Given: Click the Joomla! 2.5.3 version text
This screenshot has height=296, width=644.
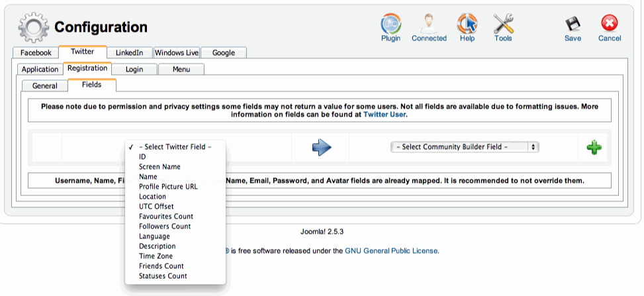Looking at the screenshot, I should (322, 232).
